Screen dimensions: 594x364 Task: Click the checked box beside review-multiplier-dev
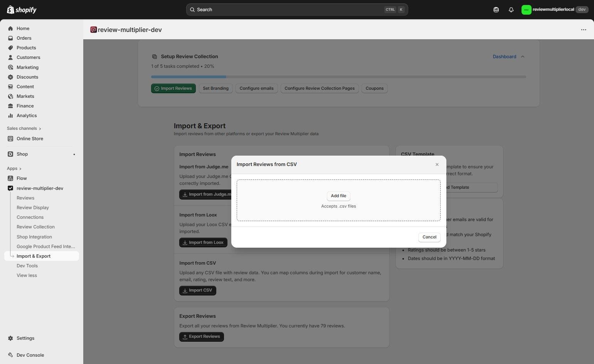click(x=10, y=188)
